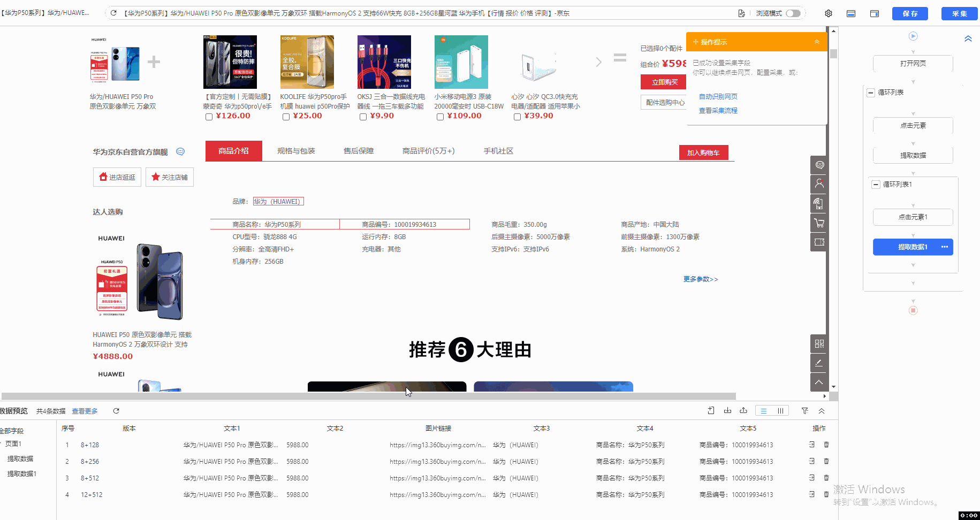Screen dimensions: 980x520
Task: Click the 进店逛逛 store button
Action: tap(117, 177)
